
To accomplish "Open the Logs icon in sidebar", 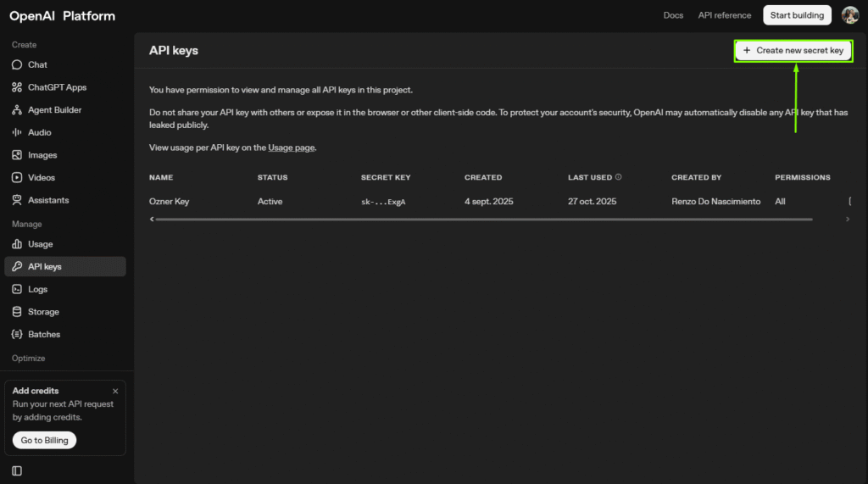I will pyautogui.click(x=17, y=289).
